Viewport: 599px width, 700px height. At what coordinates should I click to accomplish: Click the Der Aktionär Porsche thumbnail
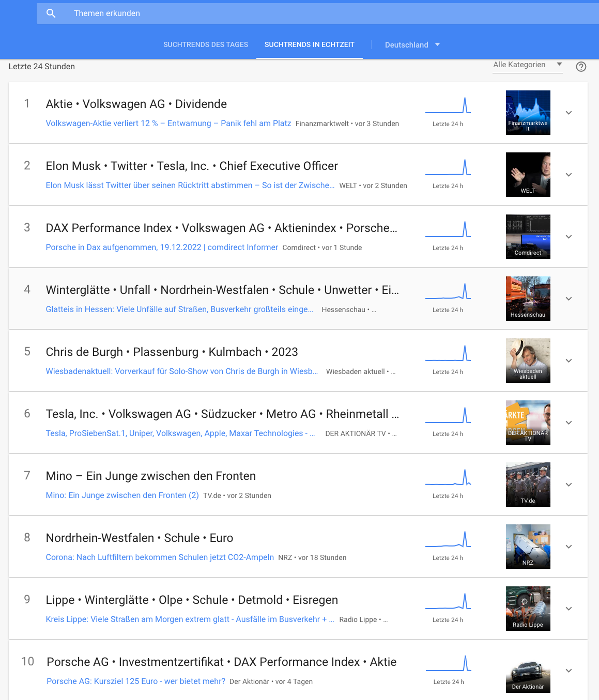click(x=528, y=671)
